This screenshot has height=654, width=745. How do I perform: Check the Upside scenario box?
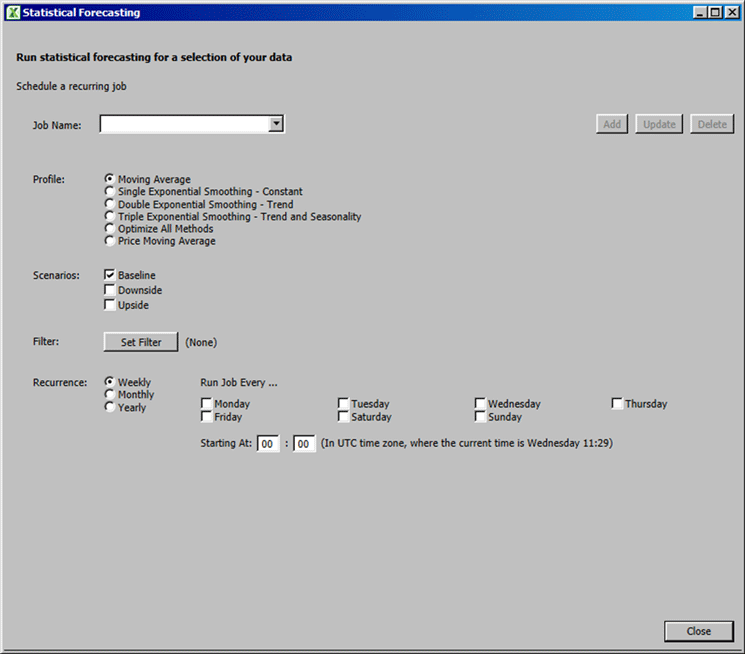[x=110, y=305]
